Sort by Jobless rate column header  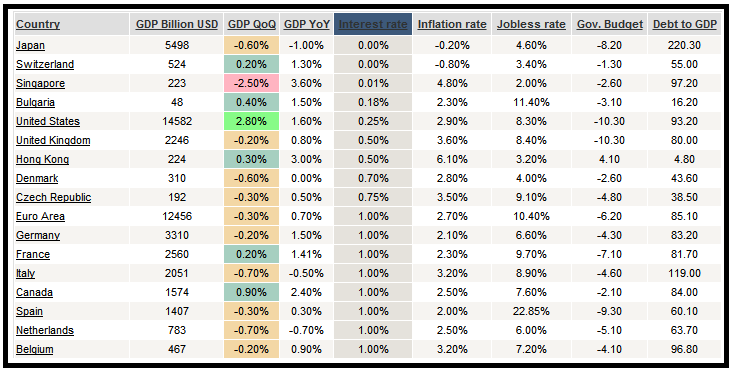click(531, 24)
